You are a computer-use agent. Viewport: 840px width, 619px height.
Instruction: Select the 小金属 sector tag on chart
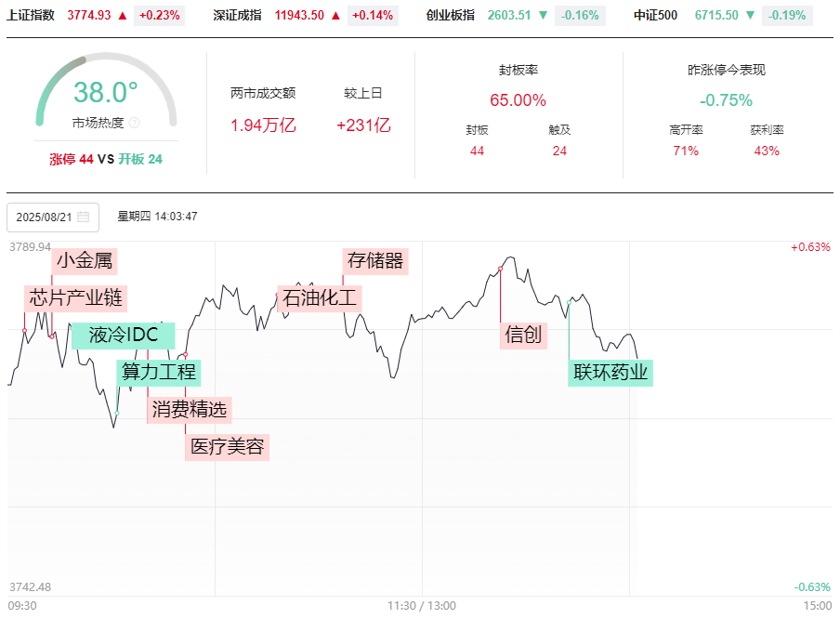pos(85,260)
